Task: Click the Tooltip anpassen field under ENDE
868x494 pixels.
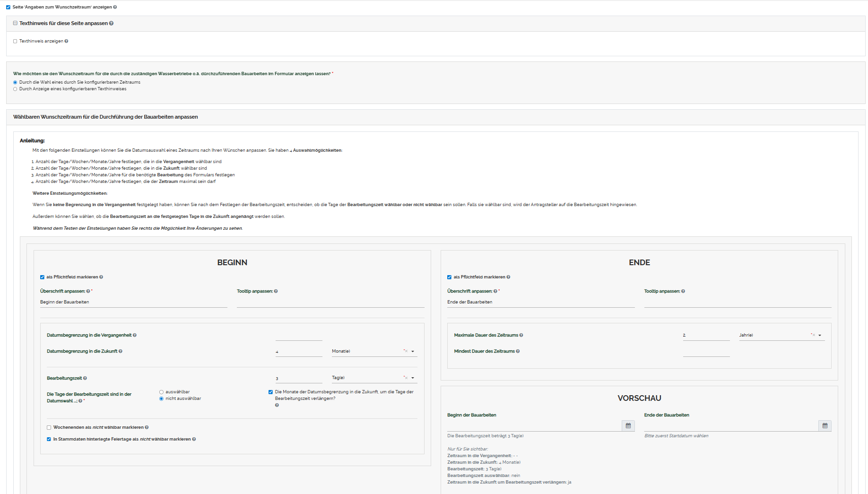Action: click(737, 302)
